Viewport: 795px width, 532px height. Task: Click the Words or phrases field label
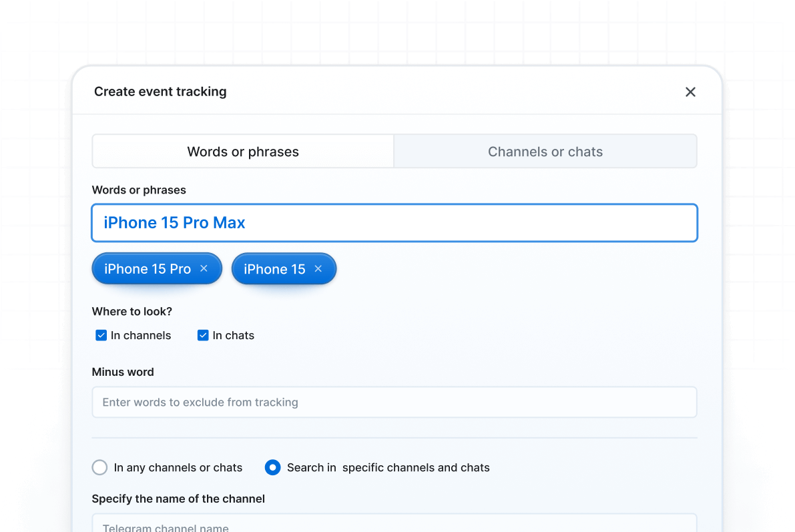point(139,190)
